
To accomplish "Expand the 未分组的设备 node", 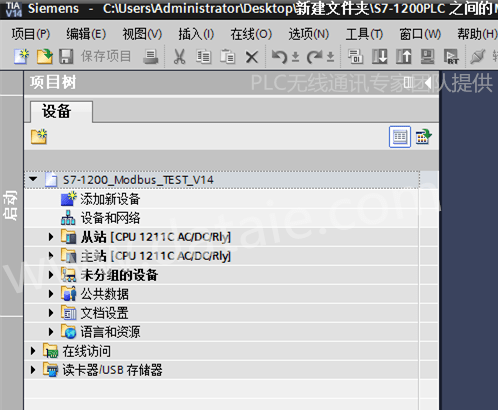I will (51, 275).
